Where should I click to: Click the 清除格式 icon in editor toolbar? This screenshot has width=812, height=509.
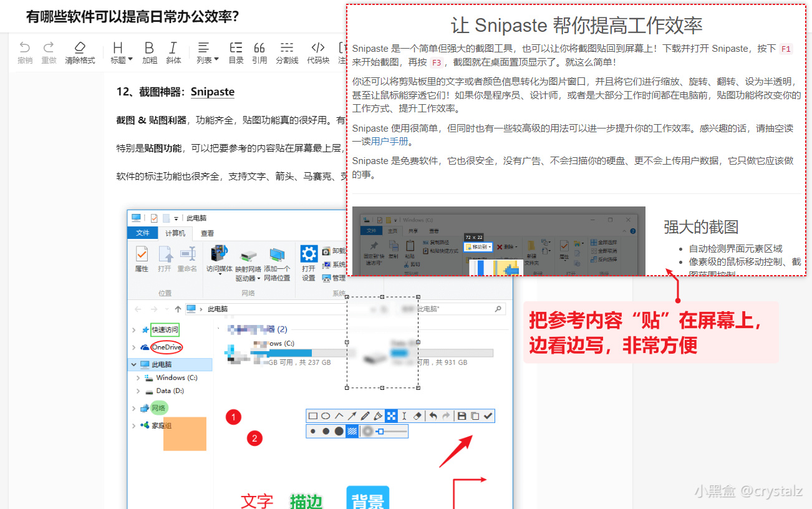coord(80,51)
